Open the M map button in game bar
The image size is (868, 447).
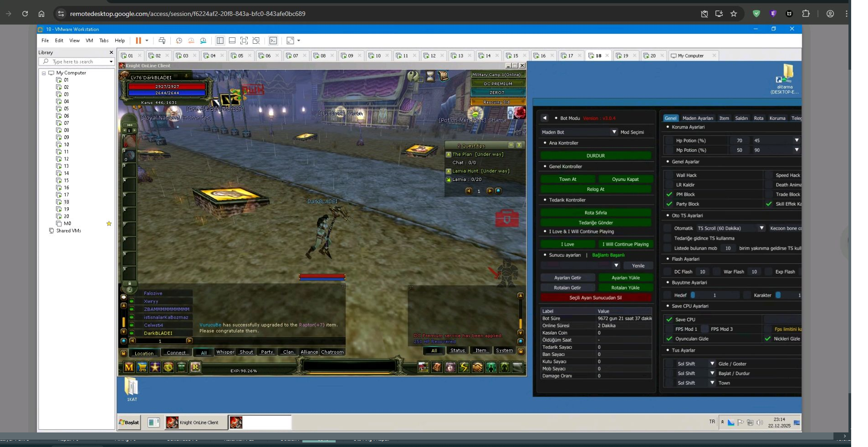pos(129,367)
